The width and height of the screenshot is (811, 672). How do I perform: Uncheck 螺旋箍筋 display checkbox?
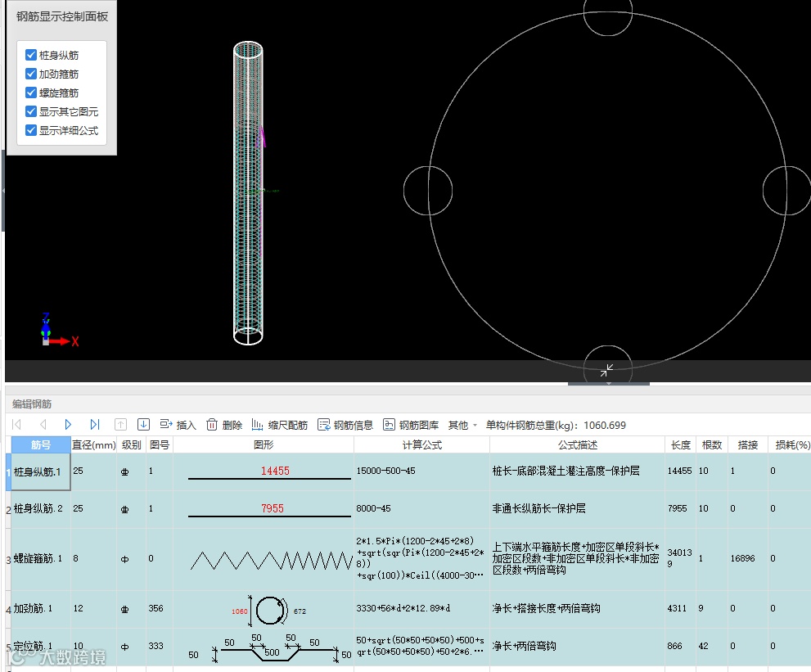31,92
